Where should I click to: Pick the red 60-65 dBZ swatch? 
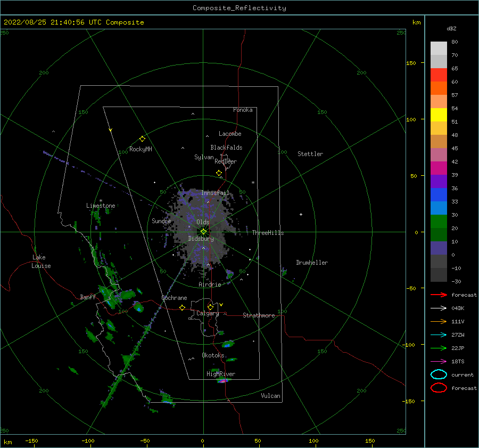(439, 75)
